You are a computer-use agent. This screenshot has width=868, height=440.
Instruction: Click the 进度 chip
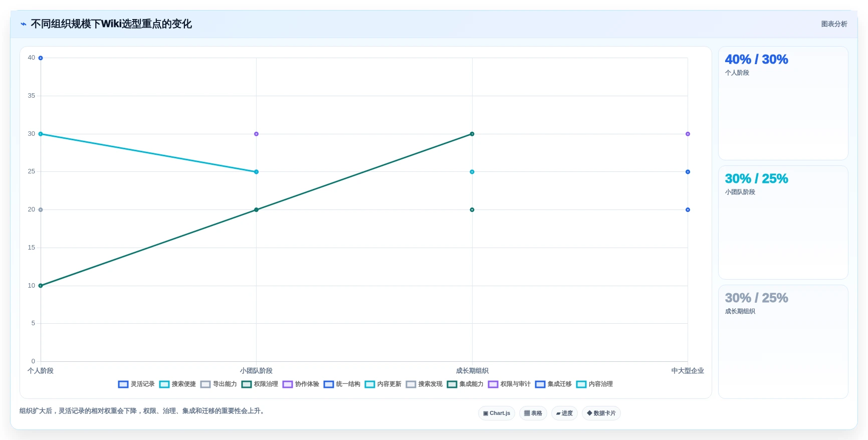(x=564, y=413)
